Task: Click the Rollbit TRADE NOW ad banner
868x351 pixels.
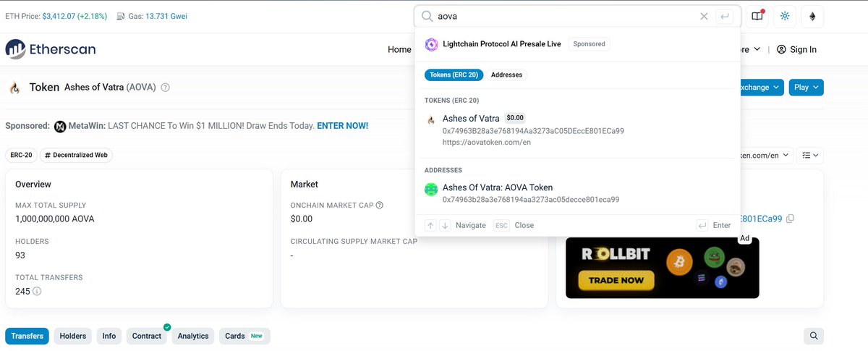Action: pos(663,268)
